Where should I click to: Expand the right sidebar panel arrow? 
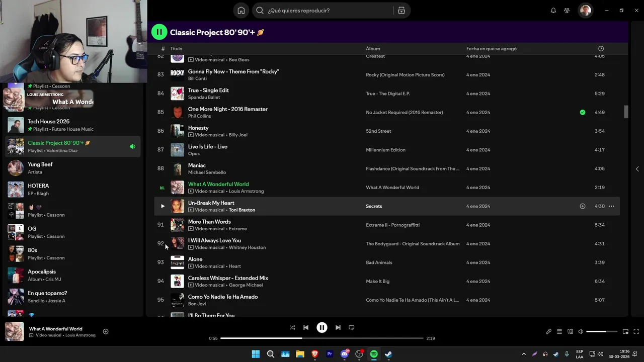[637, 169]
